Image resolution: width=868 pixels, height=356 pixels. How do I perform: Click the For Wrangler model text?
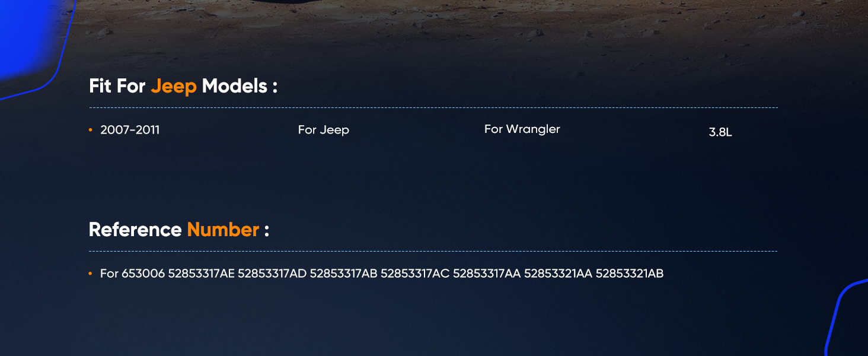click(522, 129)
